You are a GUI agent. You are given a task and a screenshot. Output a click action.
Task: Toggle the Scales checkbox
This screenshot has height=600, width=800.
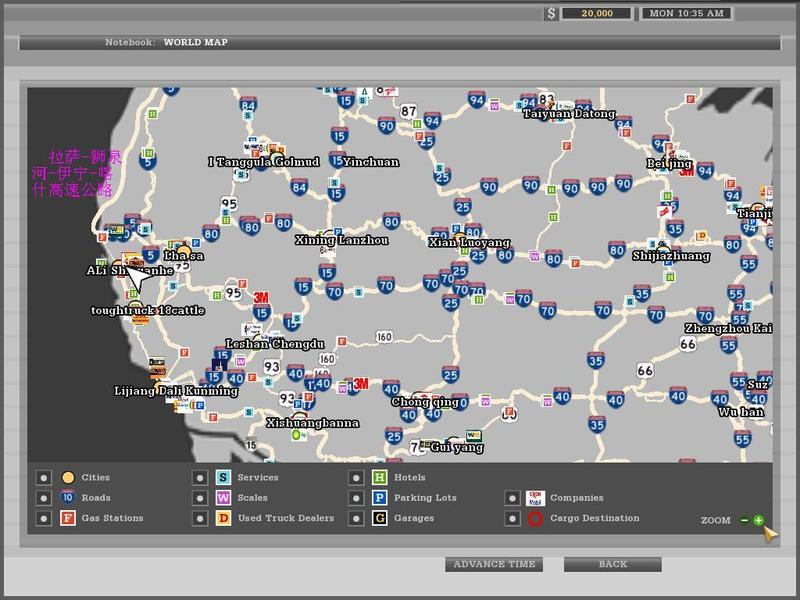(200, 498)
